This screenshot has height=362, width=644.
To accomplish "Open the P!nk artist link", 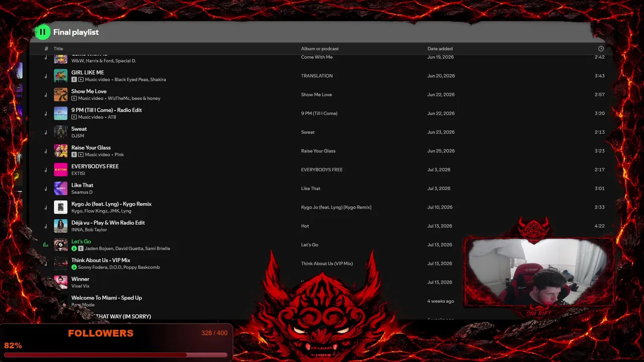I will 119,155.
